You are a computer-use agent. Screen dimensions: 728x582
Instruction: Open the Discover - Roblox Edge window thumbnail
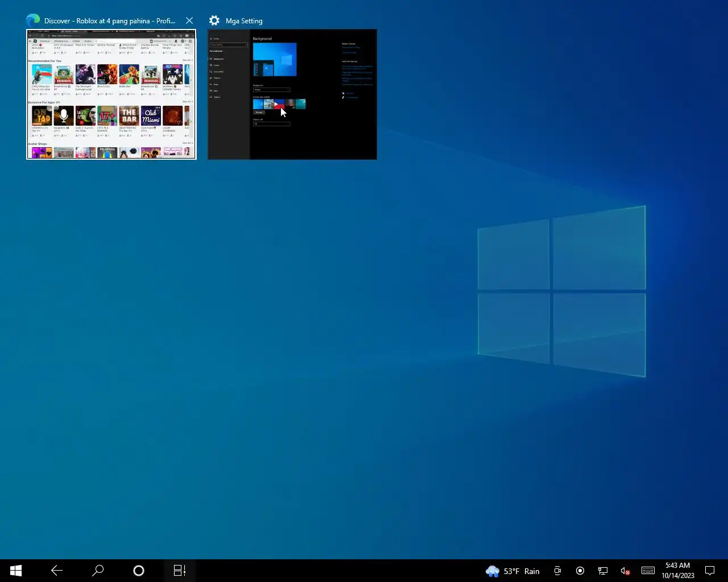click(x=111, y=94)
